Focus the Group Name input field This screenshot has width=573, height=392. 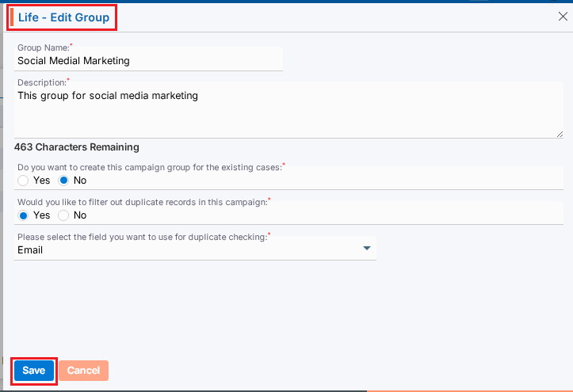click(x=148, y=60)
